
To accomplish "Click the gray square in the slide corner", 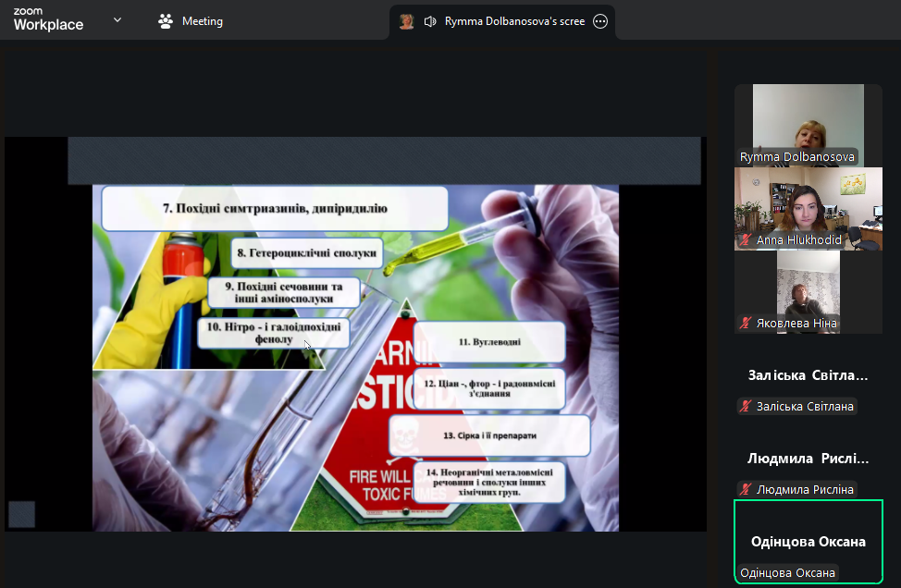I will tap(22, 514).
